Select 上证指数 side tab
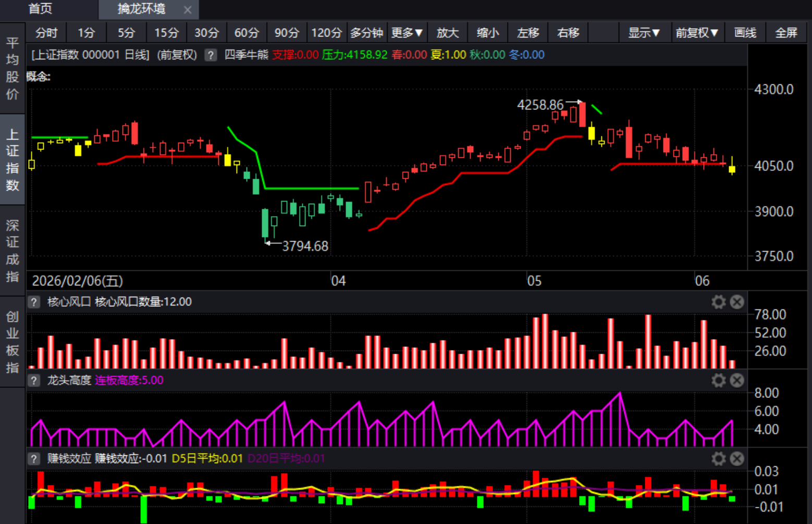The height and width of the screenshot is (524, 812). tap(13, 160)
